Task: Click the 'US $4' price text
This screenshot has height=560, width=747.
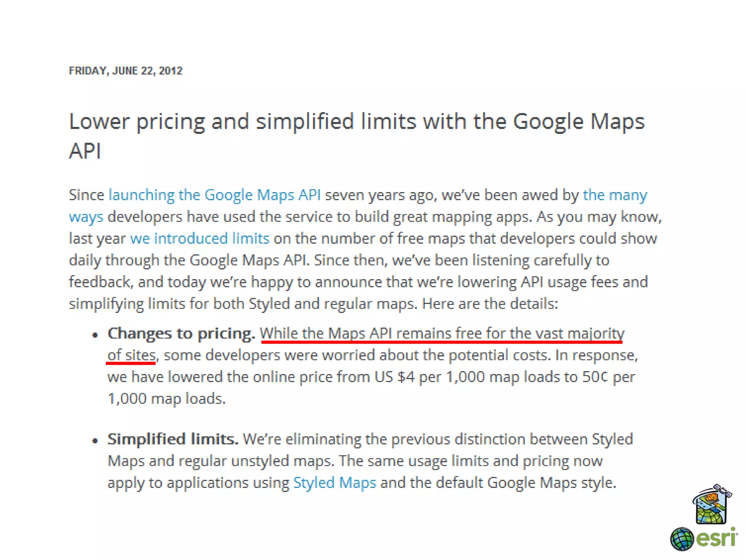Action: pos(394,377)
